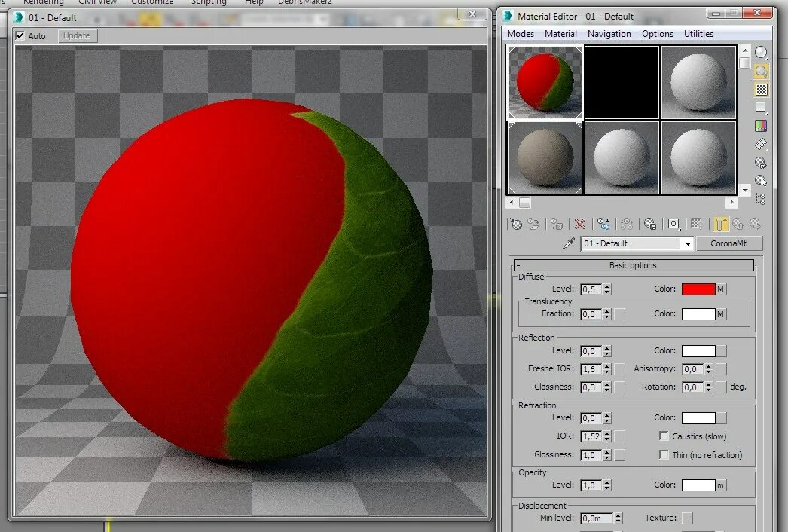Viewport: 788px width, 532px height.
Task: Click the red X Reset Map/Mtl icon
Action: tap(580, 224)
